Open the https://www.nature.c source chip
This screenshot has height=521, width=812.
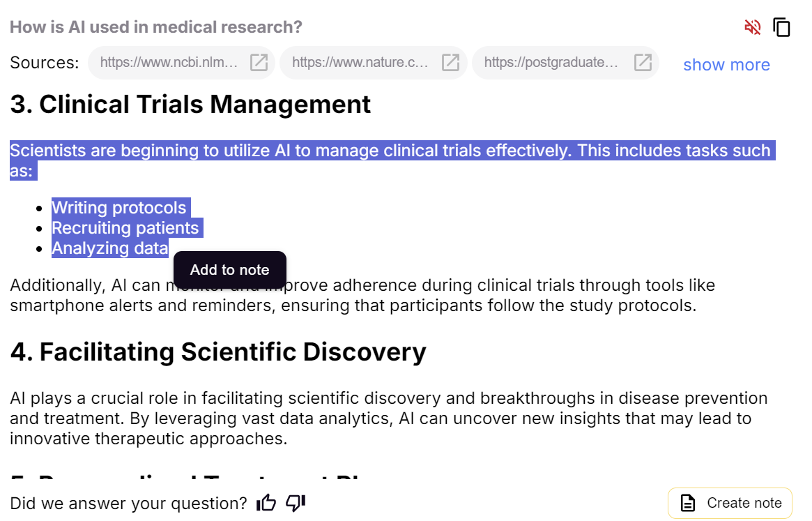tap(374, 63)
